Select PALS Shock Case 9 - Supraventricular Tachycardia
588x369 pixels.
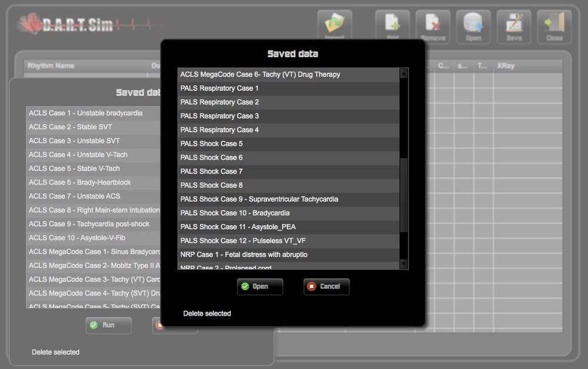288,199
